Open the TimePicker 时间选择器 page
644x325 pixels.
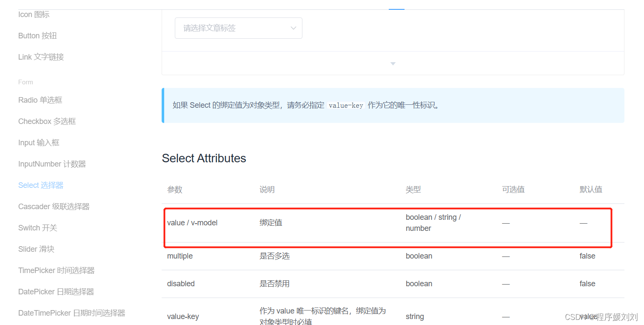(x=57, y=270)
